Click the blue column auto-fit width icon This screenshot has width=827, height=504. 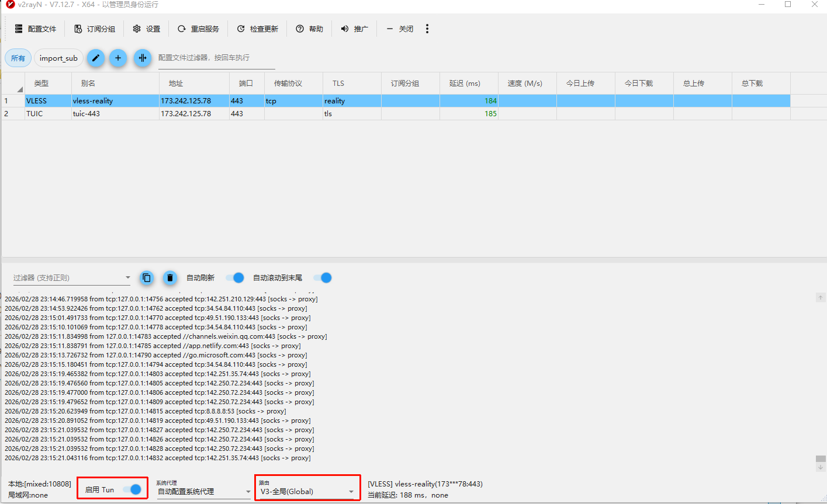[143, 58]
